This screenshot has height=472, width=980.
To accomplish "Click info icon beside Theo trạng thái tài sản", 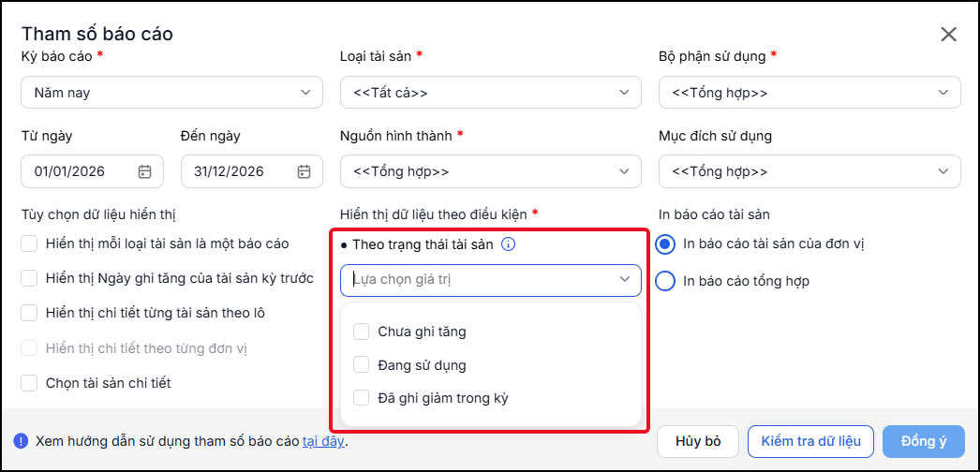I will [x=509, y=244].
